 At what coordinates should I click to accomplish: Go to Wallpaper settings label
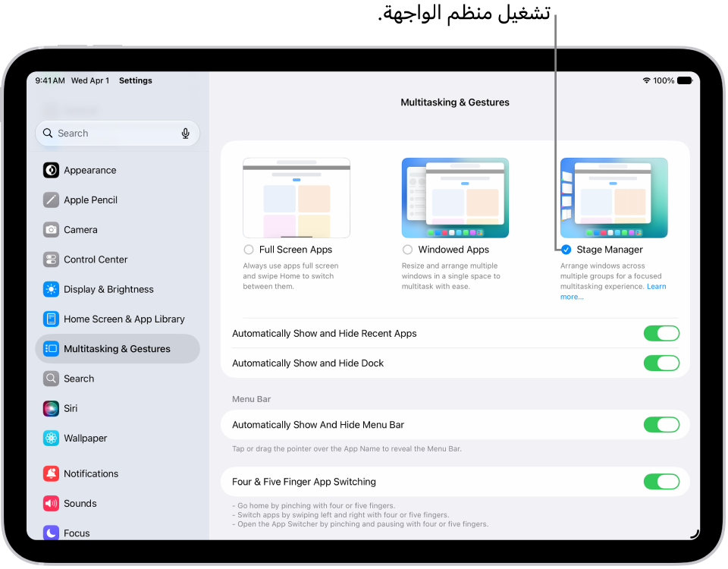[x=85, y=438]
